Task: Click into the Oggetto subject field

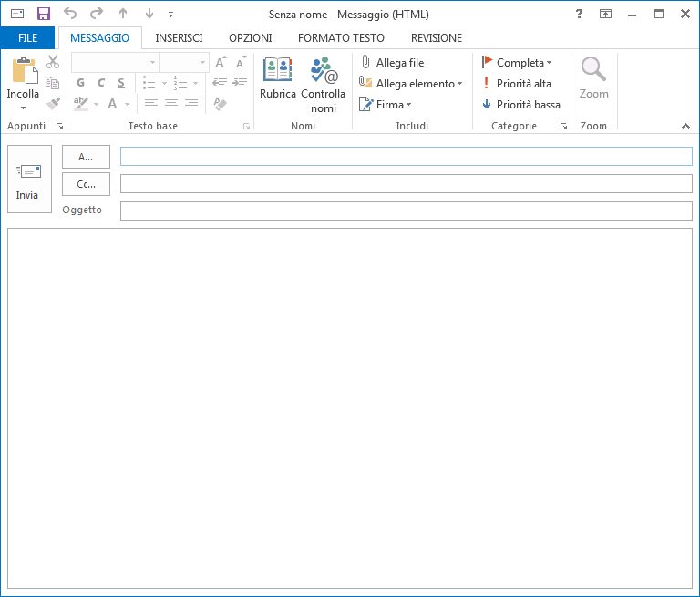Action: [x=406, y=211]
